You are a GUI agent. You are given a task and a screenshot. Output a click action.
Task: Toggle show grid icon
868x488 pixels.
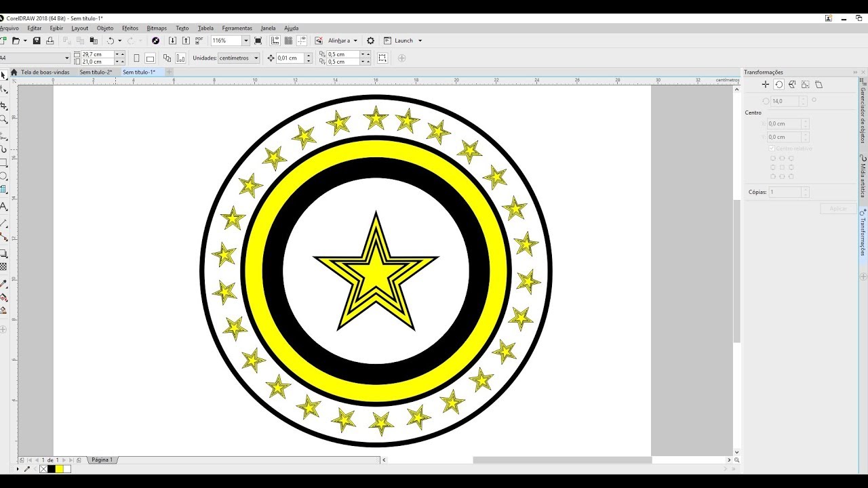[288, 41]
